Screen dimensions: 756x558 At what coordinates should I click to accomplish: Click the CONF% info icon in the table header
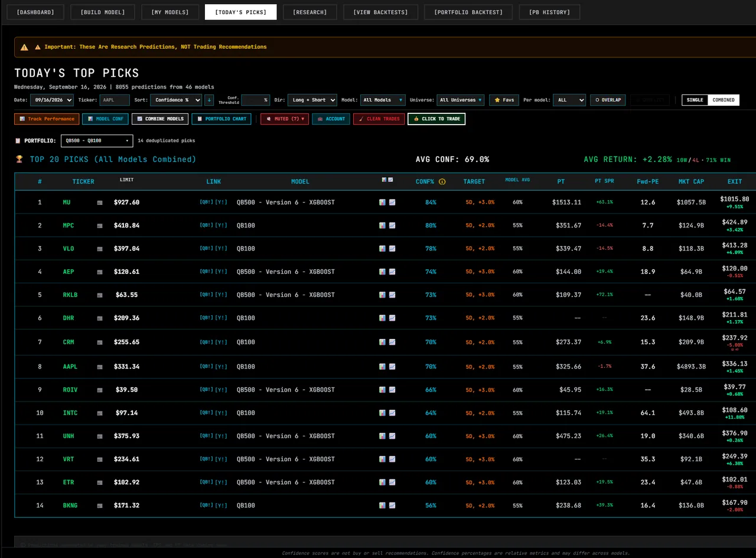click(x=442, y=182)
